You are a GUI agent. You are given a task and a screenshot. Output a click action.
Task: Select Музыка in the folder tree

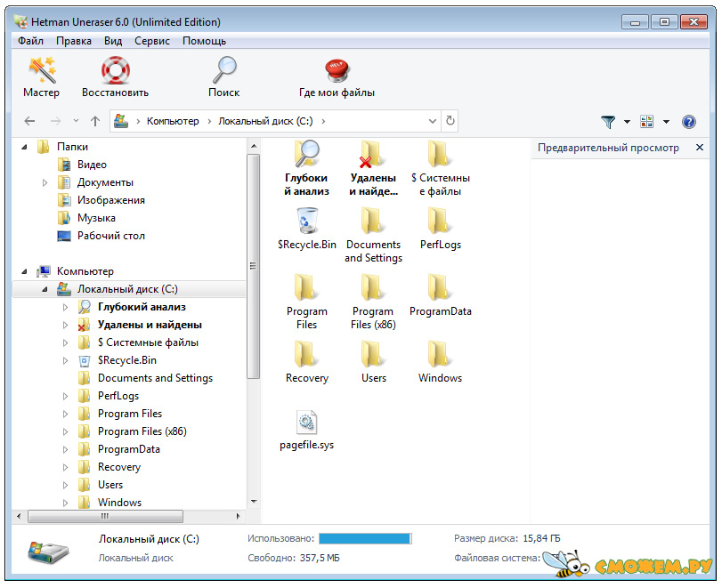pyautogui.click(x=96, y=218)
